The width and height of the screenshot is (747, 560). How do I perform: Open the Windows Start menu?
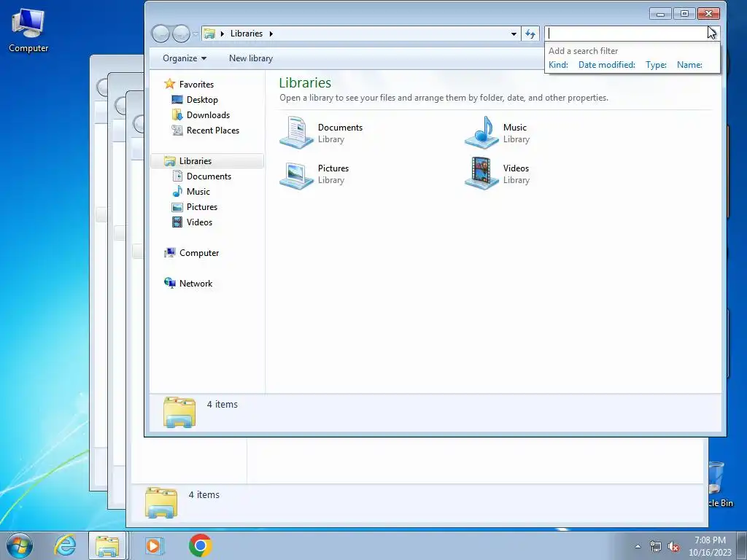coord(20,545)
